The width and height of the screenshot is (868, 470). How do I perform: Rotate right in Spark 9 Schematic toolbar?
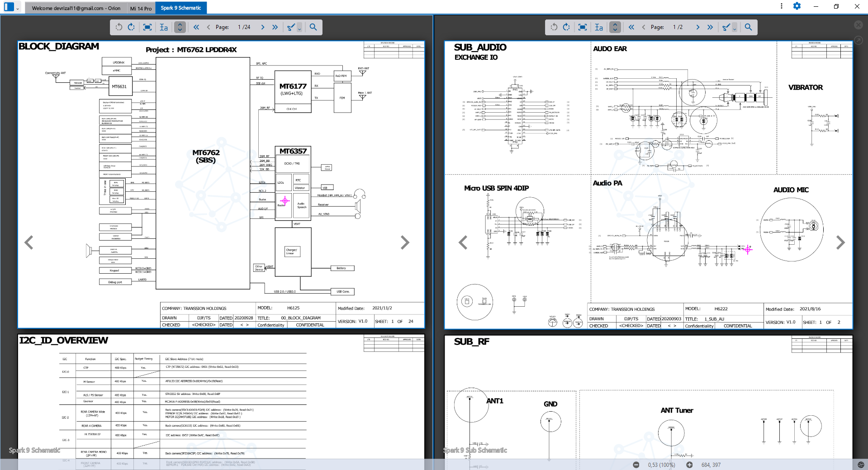131,27
